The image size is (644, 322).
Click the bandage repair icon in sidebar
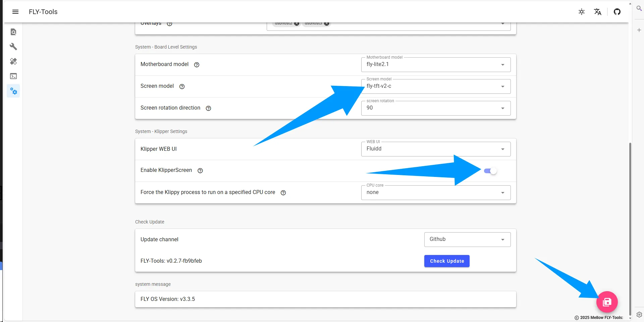pos(13,61)
